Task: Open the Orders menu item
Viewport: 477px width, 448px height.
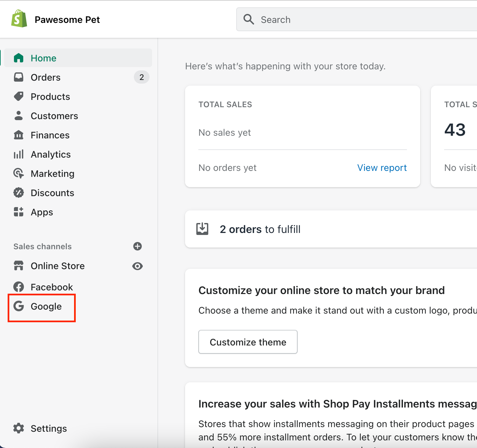Action: (x=78, y=77)
